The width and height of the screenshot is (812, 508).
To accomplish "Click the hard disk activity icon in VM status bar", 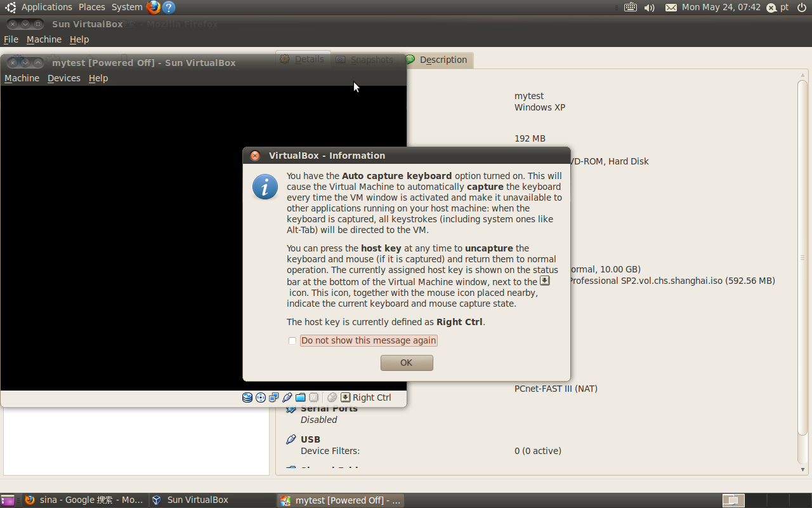I will pos(247,398).
